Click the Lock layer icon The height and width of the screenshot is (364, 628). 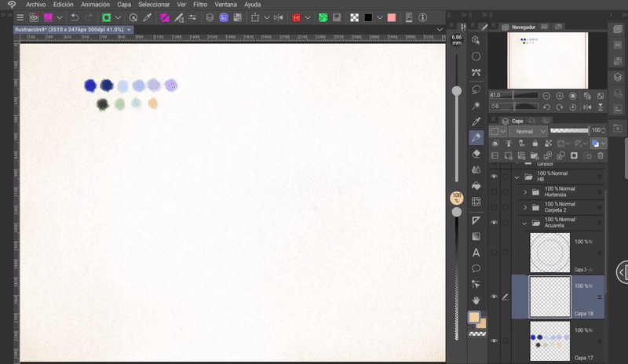click(x=535, y=144)
